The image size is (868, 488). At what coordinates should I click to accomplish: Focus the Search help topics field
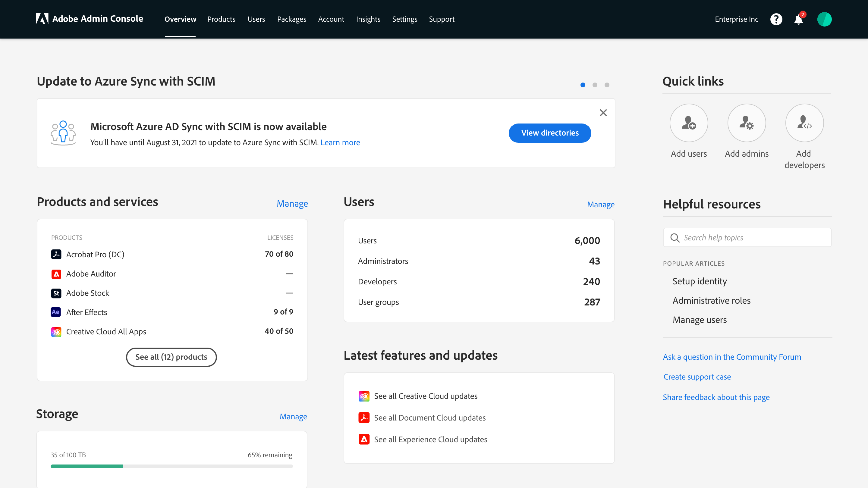747,238
